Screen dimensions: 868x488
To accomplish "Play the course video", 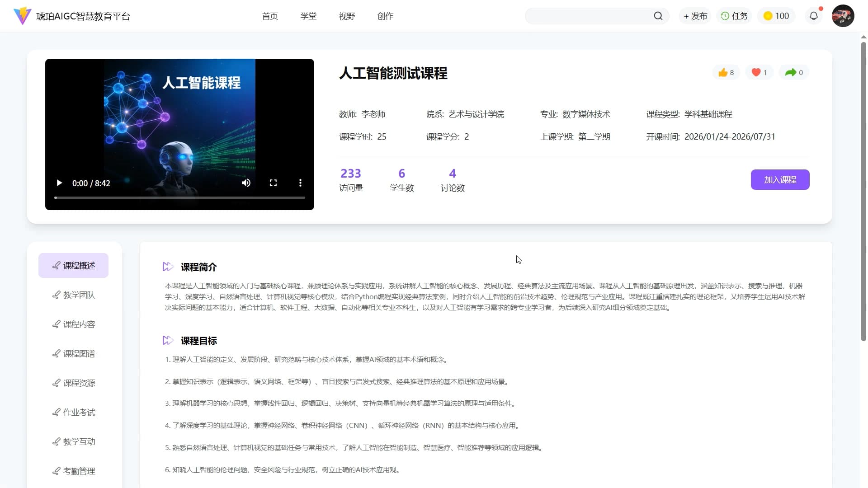I will pos(59,183).
